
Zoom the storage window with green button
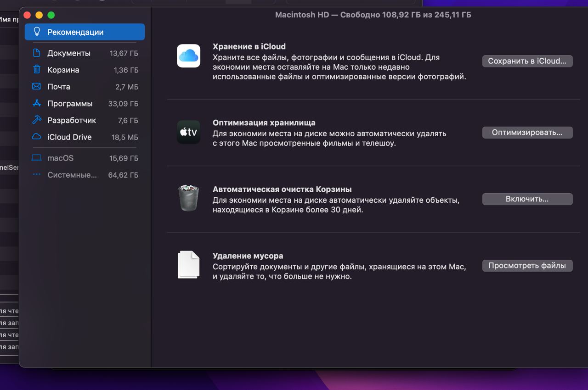(x=51, y=15)
